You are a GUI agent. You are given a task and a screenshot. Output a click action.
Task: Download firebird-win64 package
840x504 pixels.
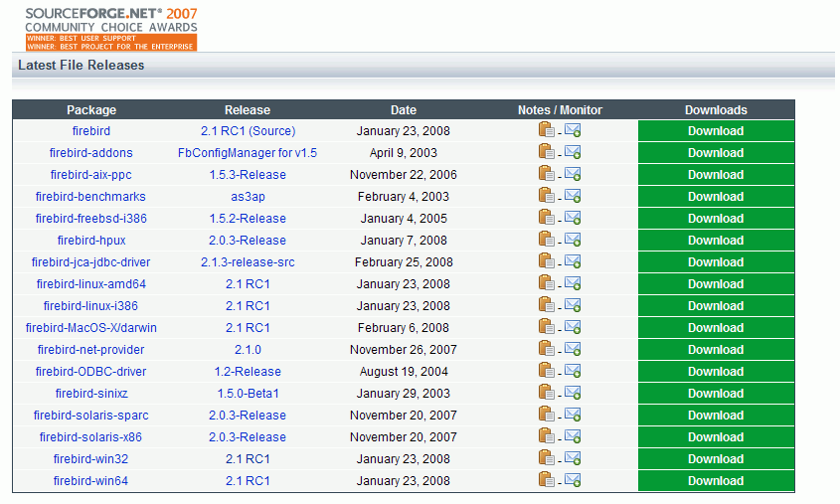tap(716, 480)
